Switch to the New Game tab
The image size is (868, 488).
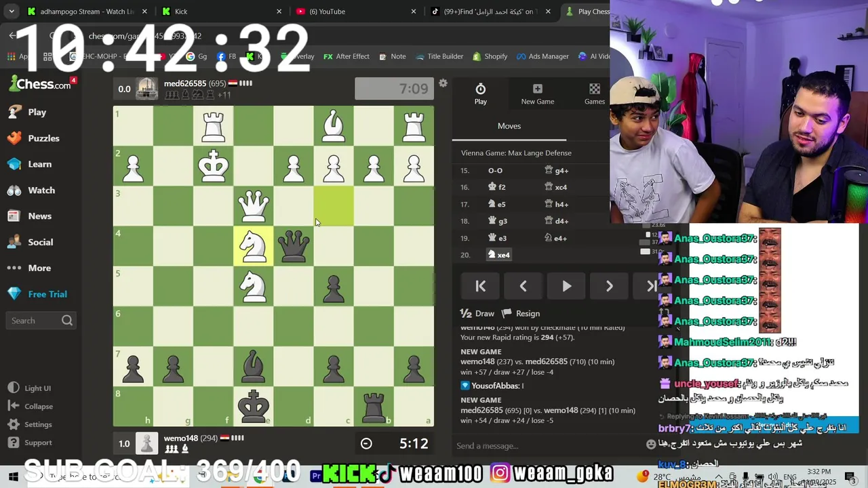[x=537, y=94]
